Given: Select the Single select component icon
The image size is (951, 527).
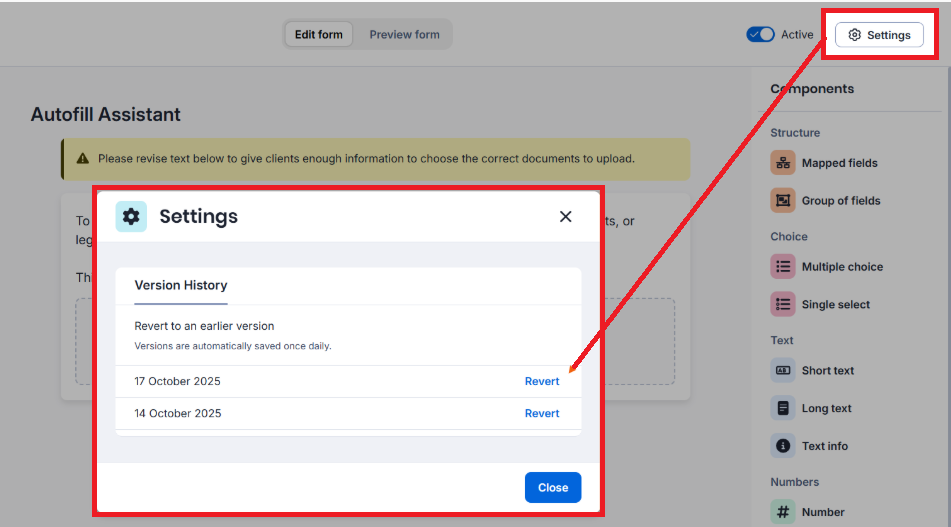Looking at the screenshot, I should pyautogui.click(x=783, y=305).
